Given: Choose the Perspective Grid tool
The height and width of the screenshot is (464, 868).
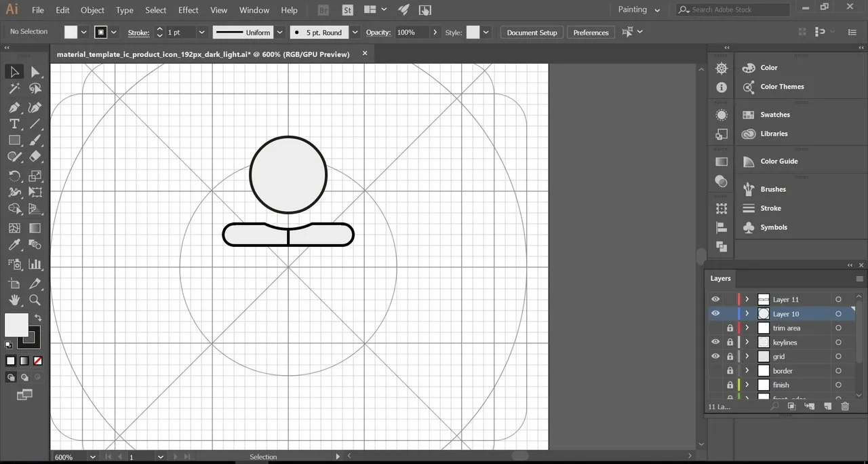Looking at the screenshot, I should click(35, 210).
